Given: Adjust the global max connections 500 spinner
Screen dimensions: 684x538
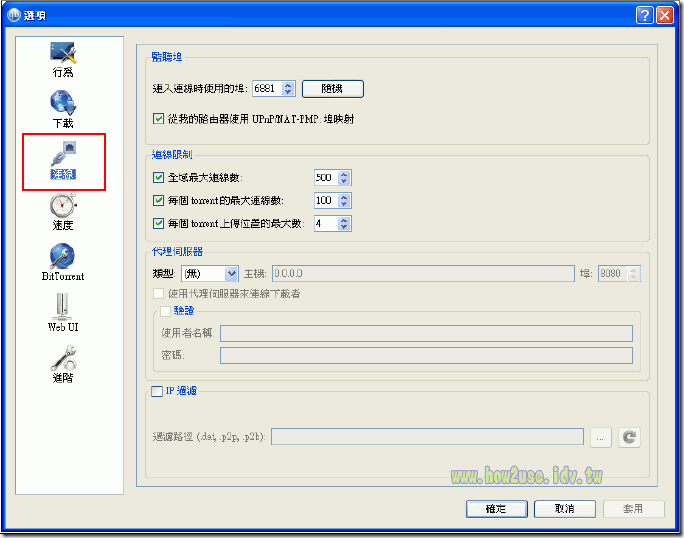Looking at the screenshot, I should tap(344, 178).
